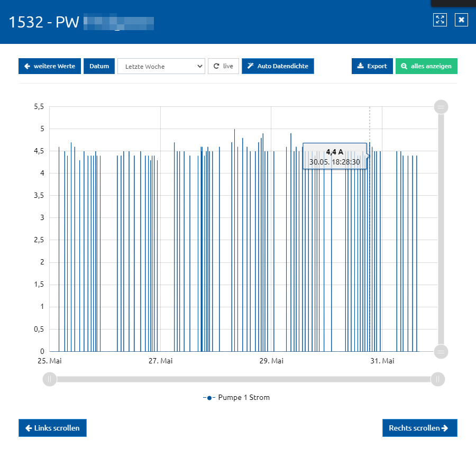Click the Export button label
Screen dimensions: 476x466
coord(377,66)
